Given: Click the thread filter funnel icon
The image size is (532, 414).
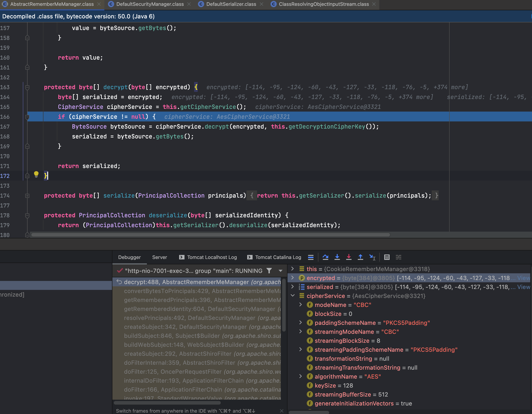Looking at the screenshot, I should point(269,271).
